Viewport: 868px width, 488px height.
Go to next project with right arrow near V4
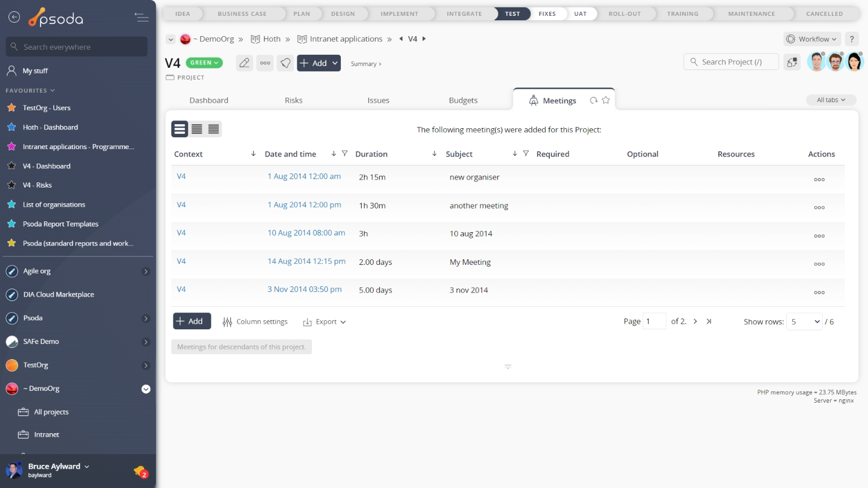tap(424, 39)
